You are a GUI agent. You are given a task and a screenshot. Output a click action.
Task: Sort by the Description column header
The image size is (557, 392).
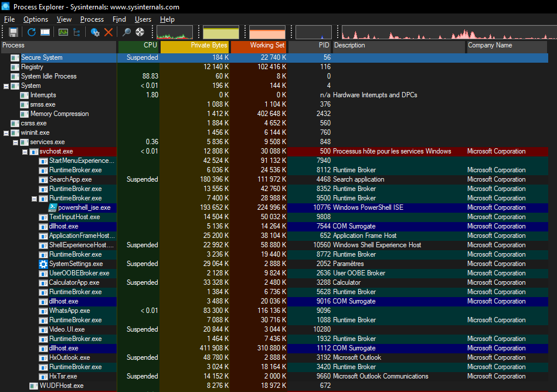point(399,46)
